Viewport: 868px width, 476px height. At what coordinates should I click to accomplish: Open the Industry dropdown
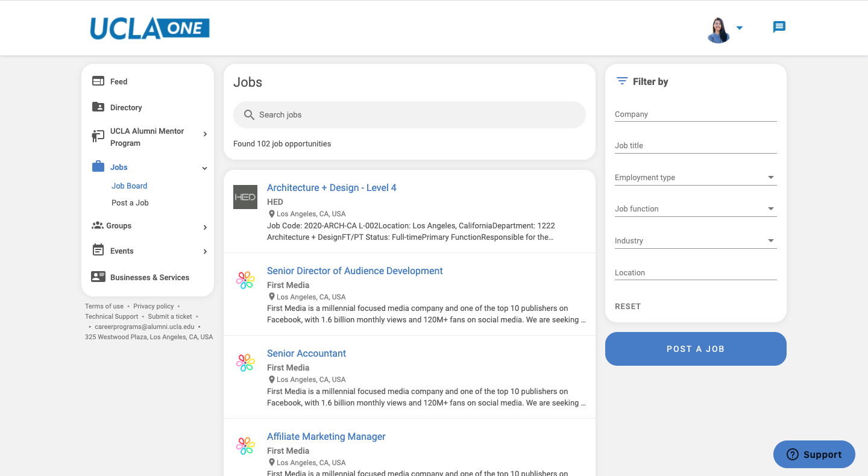(x=696, y=240)
